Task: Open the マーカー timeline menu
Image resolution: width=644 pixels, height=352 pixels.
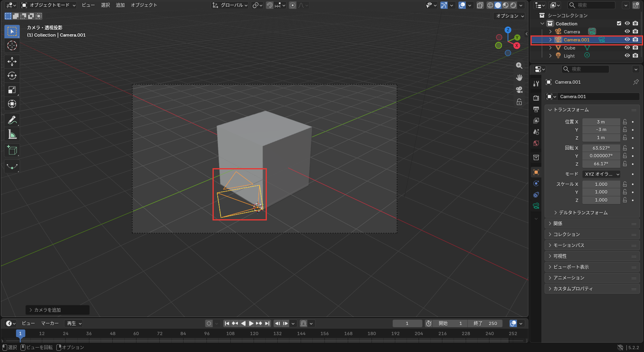Action: click(x=50, y=323)
